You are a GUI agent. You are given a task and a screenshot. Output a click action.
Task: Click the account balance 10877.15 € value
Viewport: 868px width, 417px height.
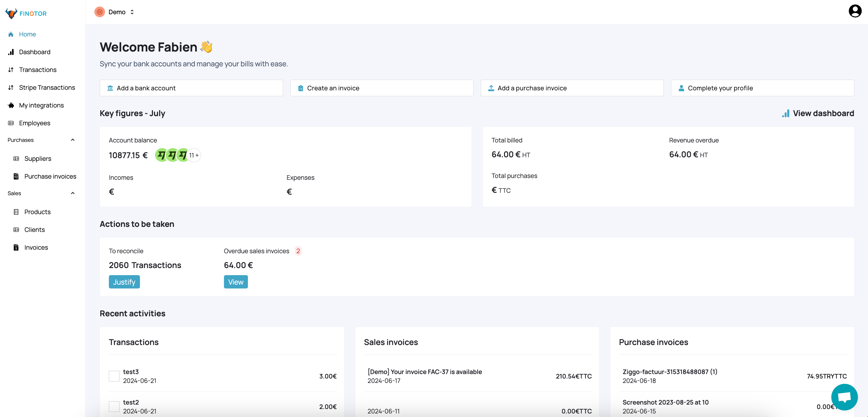pyautogui.click(x=128, y=155)
